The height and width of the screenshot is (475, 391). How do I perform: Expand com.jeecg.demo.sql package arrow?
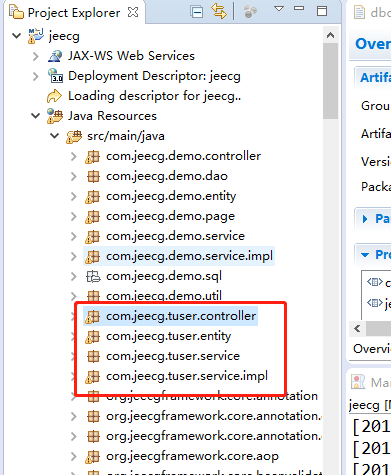pyautogui.click(x=74, y=276)
